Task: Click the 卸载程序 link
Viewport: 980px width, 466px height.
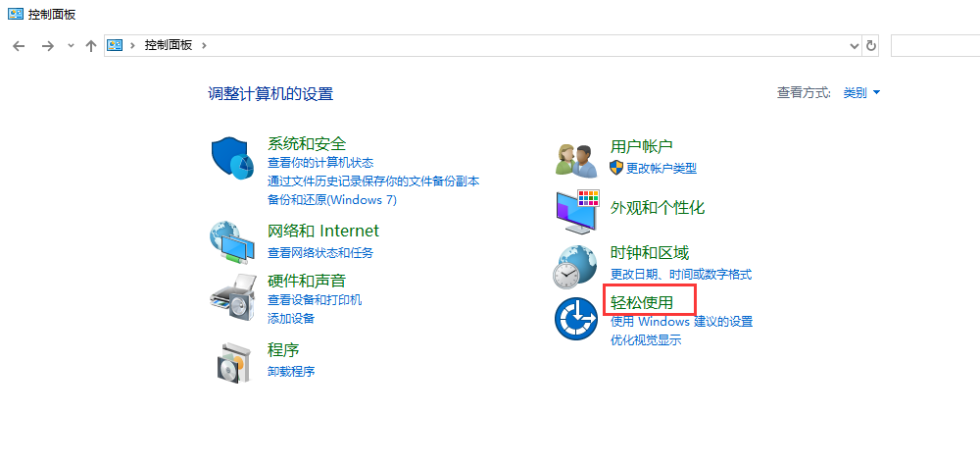Action: click(291, 372)
